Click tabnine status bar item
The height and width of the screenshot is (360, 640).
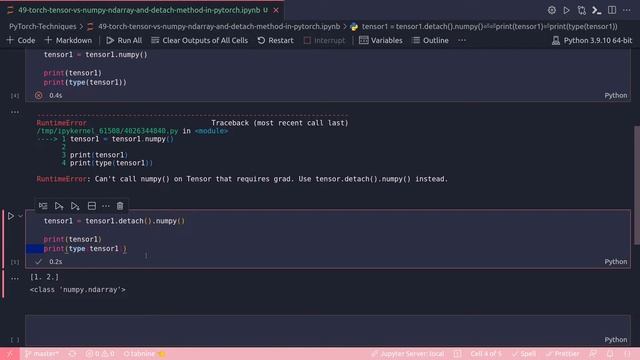(x=144, y=354)
